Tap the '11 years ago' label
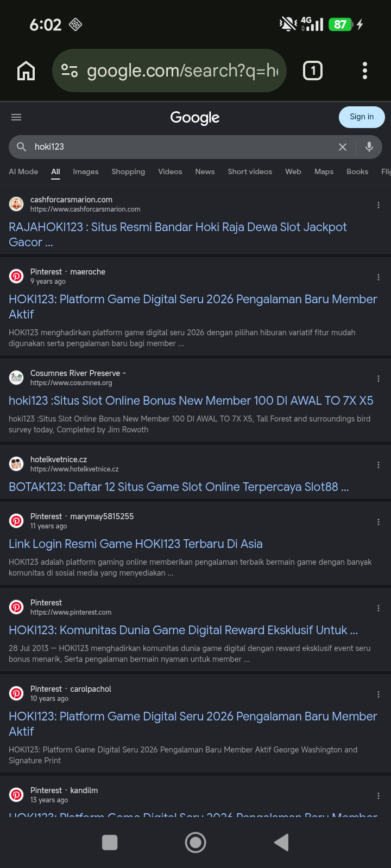 tap(48, 526)
